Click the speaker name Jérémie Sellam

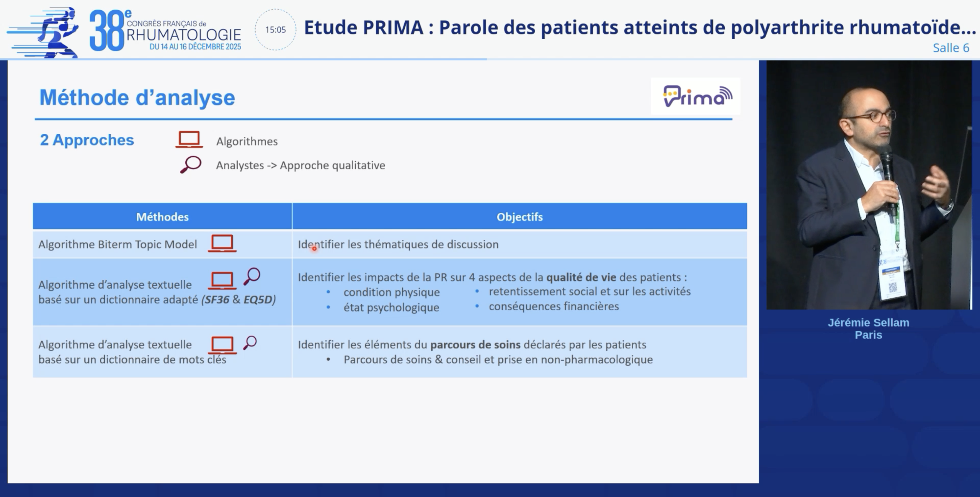pos(868,323)
